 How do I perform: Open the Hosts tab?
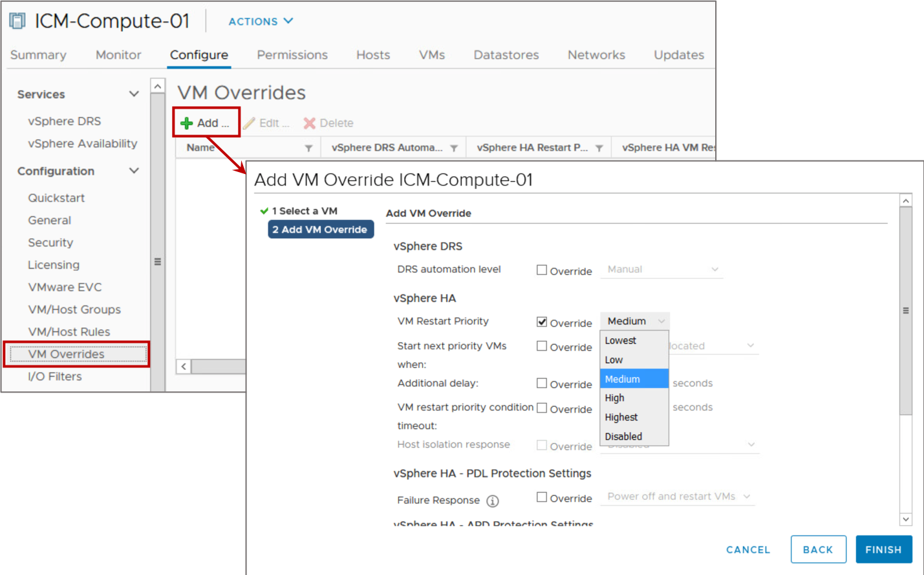(373, 55)
